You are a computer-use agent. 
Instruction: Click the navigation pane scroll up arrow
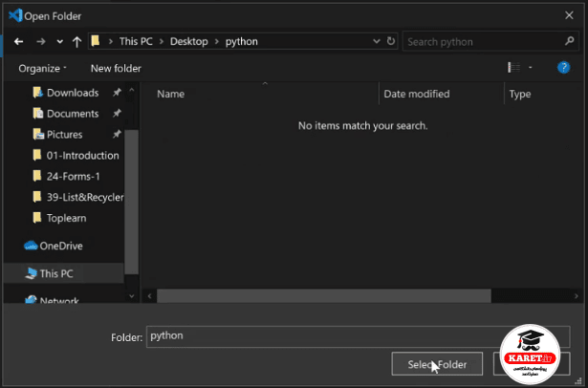[x=132, y=91]
